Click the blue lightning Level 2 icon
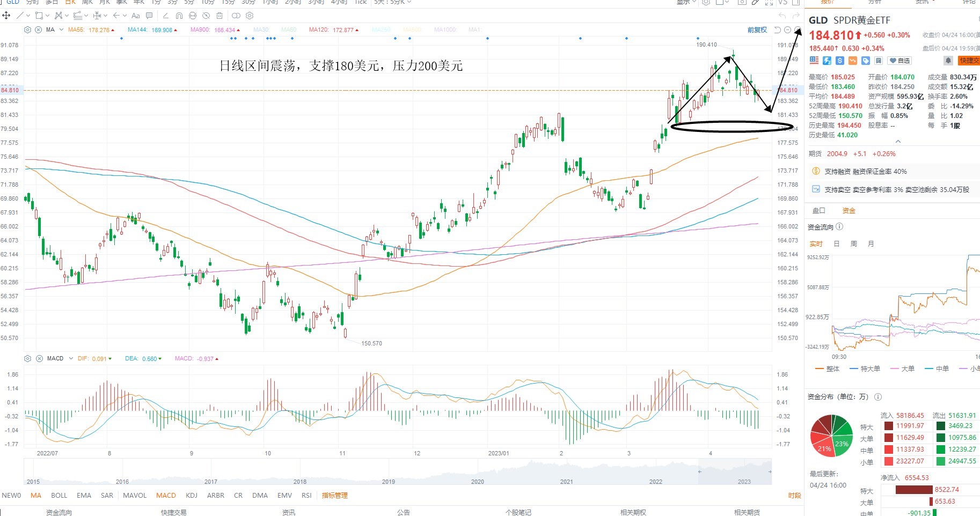This screenshot has height=516, width=980. coord(827,61)
